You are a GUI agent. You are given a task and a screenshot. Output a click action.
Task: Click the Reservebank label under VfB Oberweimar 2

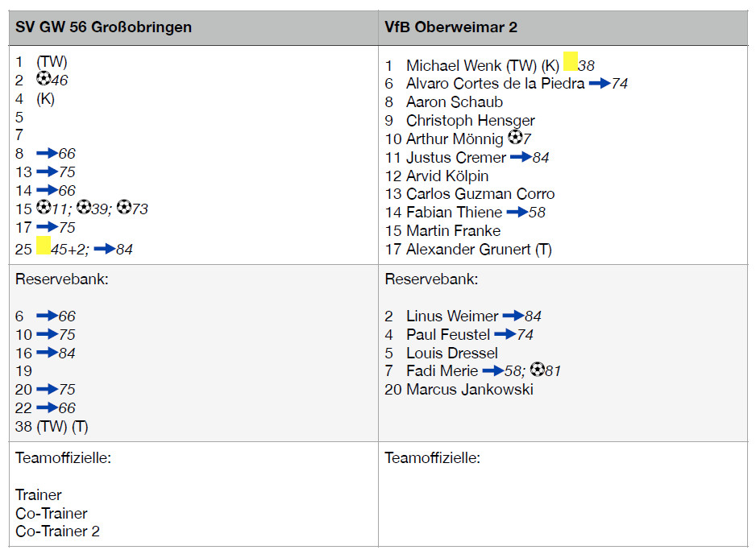(431, 279)
